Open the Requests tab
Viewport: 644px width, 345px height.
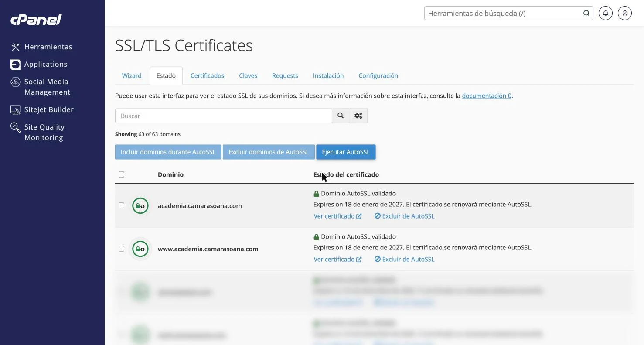coord(285,75)
